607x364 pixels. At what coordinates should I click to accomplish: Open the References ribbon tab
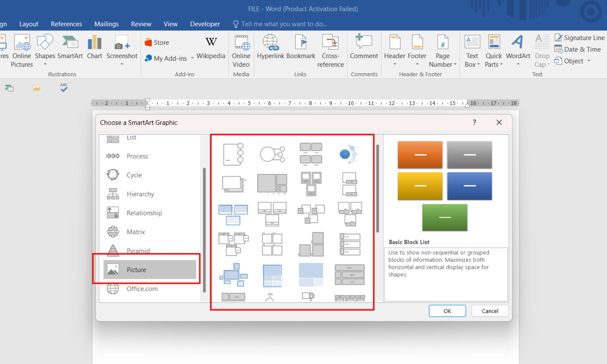coord(66,24)
